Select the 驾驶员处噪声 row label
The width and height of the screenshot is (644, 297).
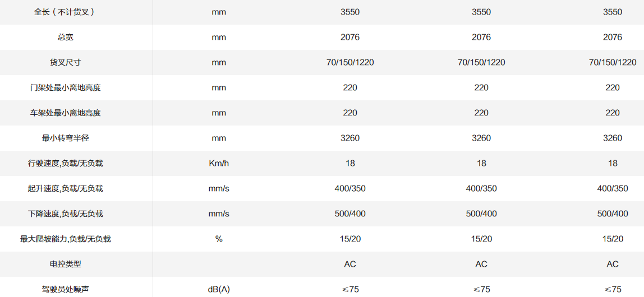tap(65, 289)
